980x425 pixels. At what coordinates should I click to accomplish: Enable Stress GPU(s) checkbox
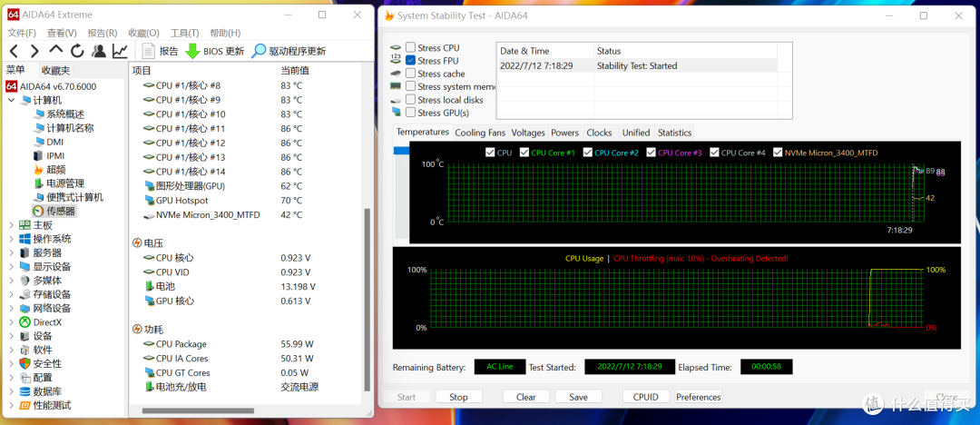point(411,113)
